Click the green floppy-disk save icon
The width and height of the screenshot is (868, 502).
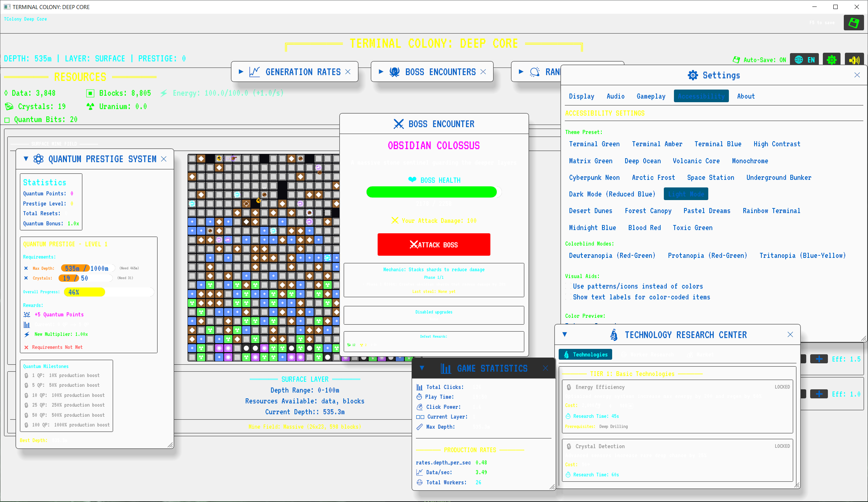[854, 23]
